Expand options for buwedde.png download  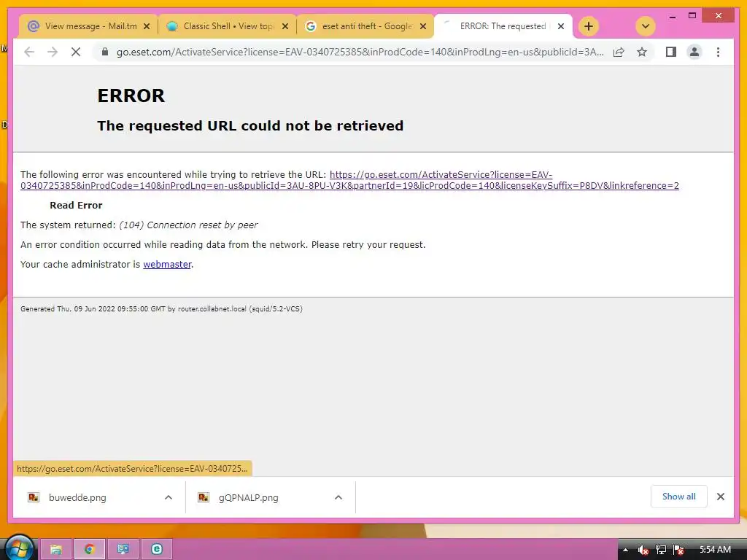169,497
